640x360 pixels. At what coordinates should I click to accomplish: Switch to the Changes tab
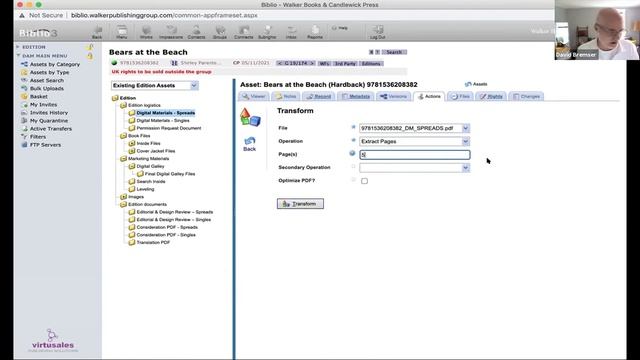pyautogui.click(x=527, y=97)
